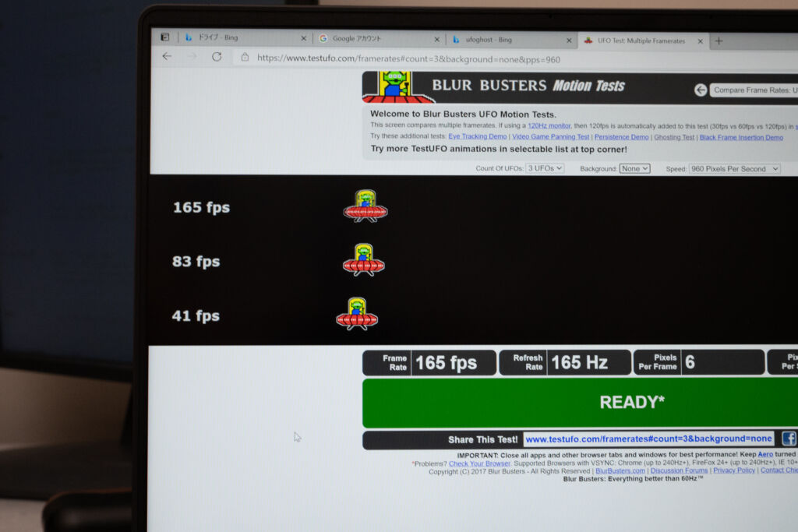Click the Share This Test URL field

point(649,439)
